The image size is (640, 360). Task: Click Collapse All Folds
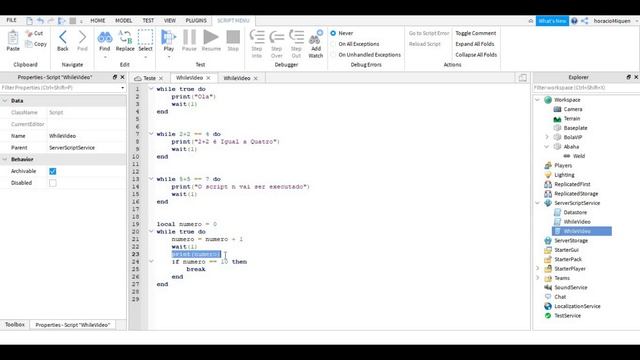pyautogui.click(x=476, y=55)
